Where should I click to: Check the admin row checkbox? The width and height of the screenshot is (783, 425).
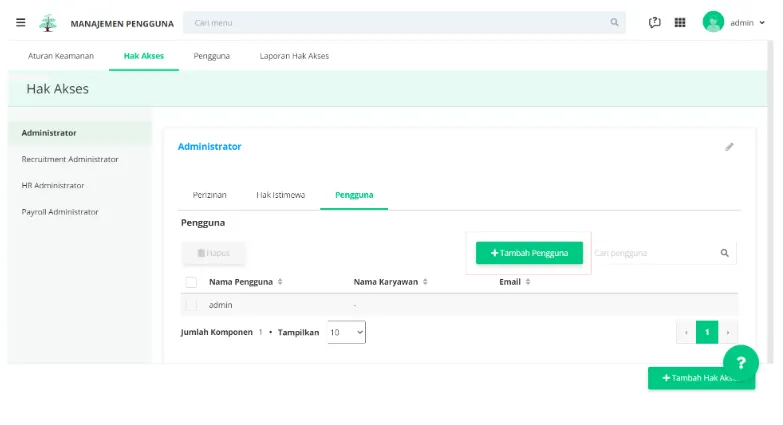191,305
